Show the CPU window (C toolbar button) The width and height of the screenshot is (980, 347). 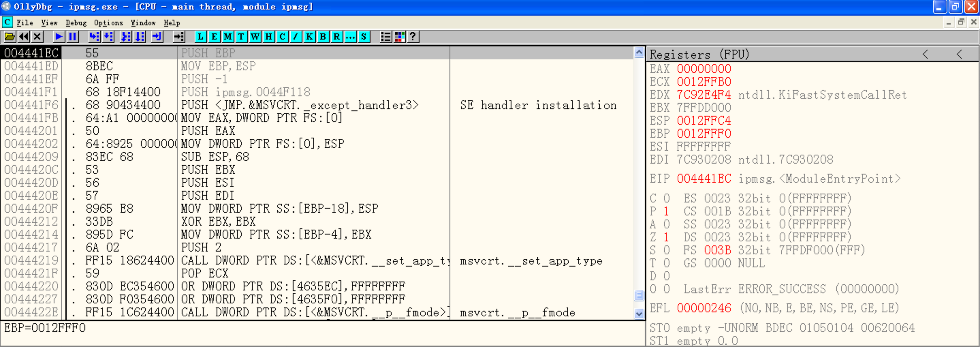tap(282, 36)
